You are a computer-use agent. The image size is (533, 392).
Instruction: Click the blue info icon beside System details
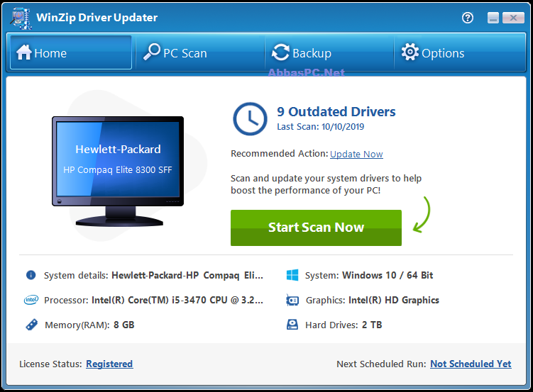click(31, 275)
